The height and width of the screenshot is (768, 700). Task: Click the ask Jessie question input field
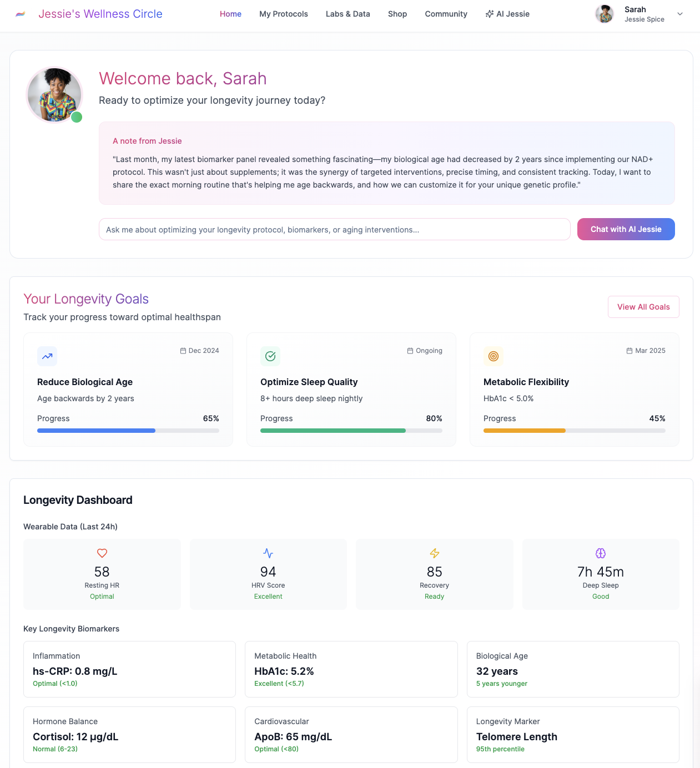334,229
